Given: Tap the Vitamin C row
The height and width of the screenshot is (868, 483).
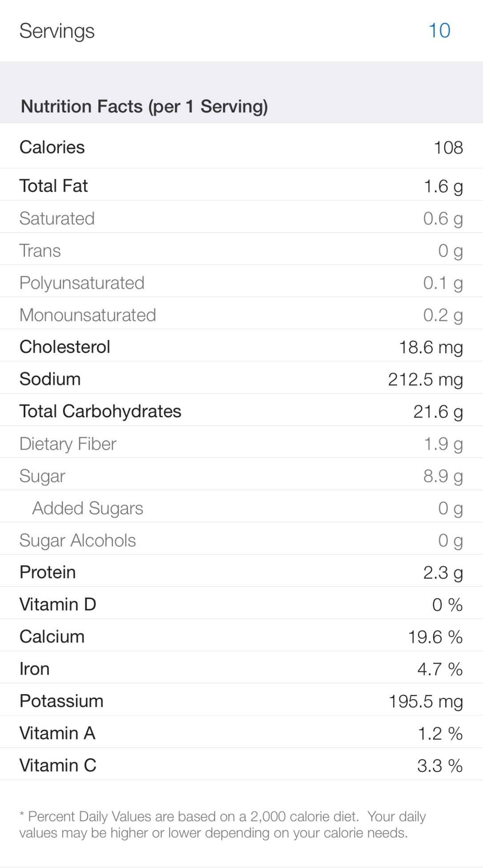Looking at the screenshot, I should point(241,766).
